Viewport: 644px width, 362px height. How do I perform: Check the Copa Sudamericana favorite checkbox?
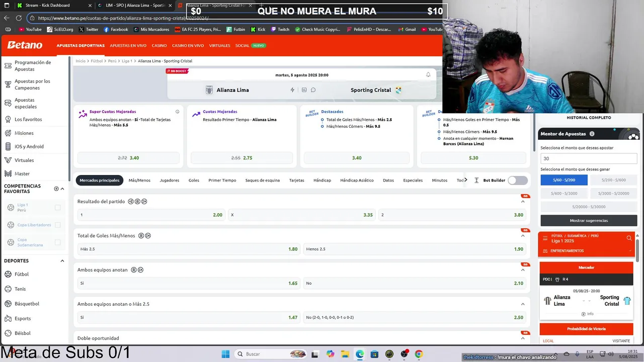point(57,242)
